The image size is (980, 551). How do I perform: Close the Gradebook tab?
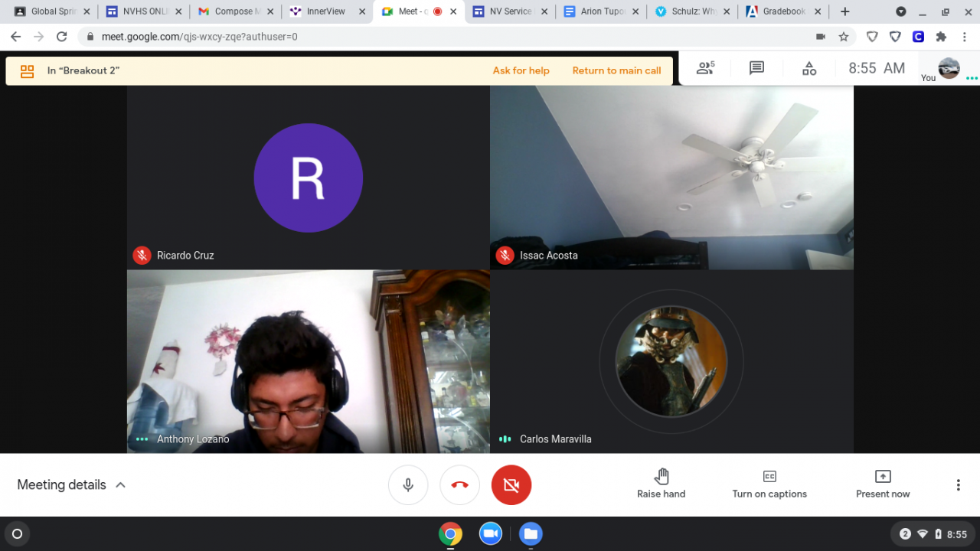click(818, 11)
